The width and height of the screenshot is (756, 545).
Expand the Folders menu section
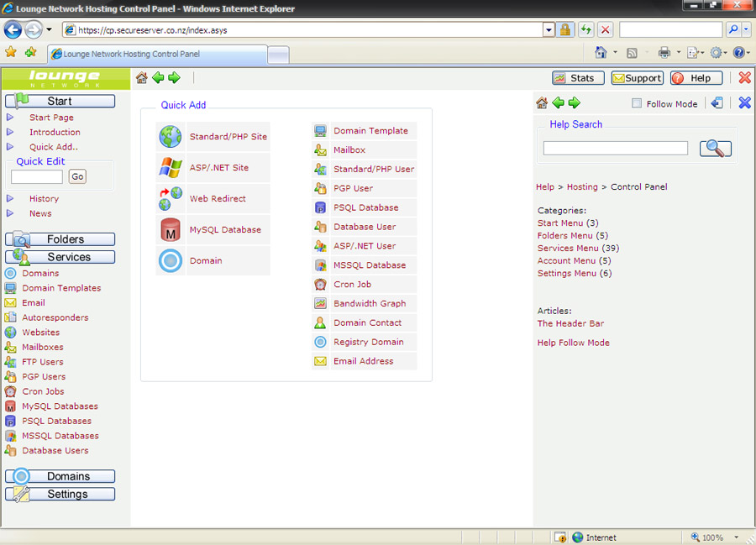coord(60,239)
